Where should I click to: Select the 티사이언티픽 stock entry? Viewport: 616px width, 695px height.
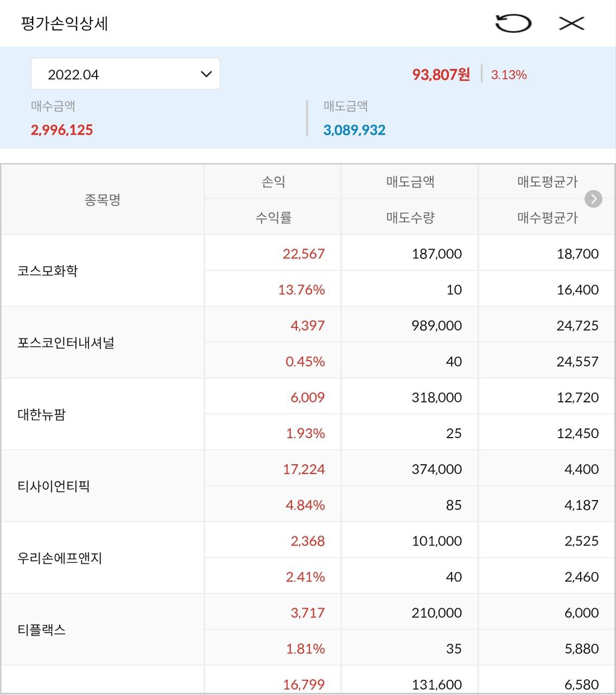tap(54, 486)
